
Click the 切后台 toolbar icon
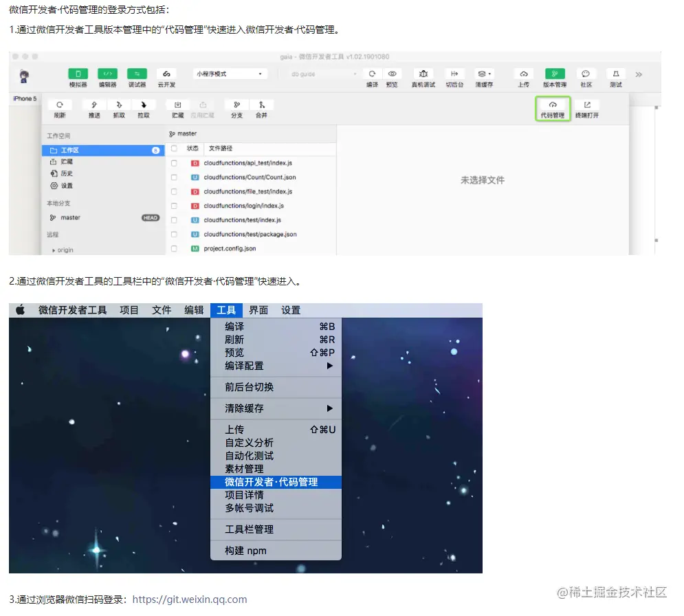(454, 74)
